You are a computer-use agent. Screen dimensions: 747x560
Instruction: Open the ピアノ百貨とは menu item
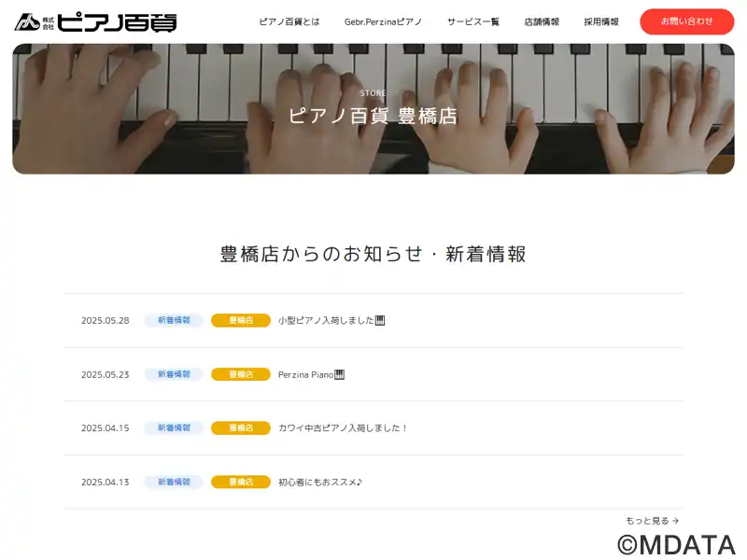[x=289, y=21]
